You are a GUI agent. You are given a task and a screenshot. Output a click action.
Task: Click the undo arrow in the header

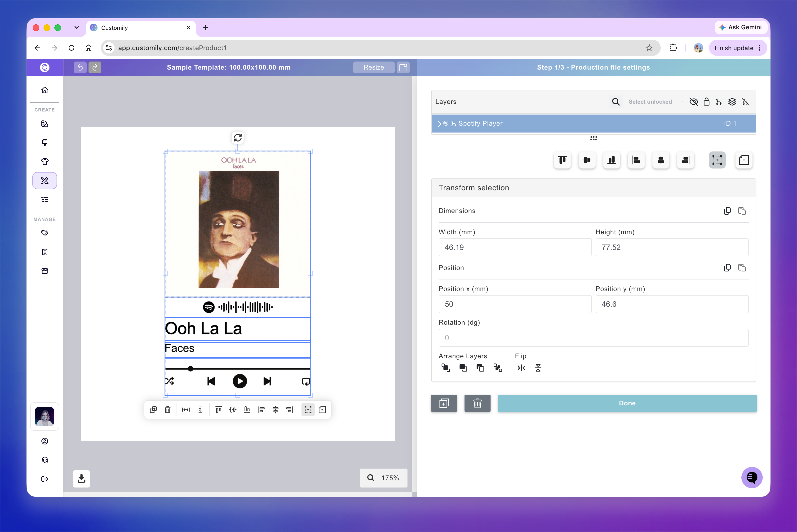click(x=80, y=67)
